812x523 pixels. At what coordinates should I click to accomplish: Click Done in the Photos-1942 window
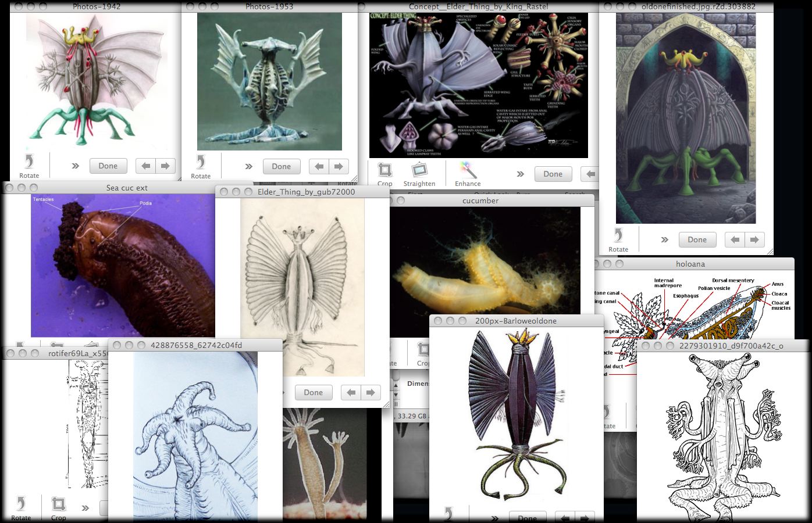coord(108,166)
